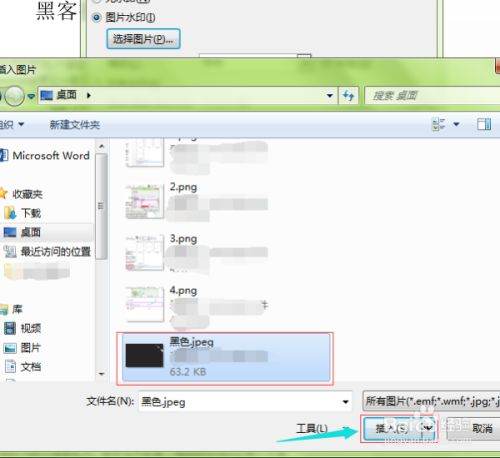The width and height of the screenshot is (500, 458).
Task: Select 最近访问的位置 in navigation pane
Action: pos(56,251)
